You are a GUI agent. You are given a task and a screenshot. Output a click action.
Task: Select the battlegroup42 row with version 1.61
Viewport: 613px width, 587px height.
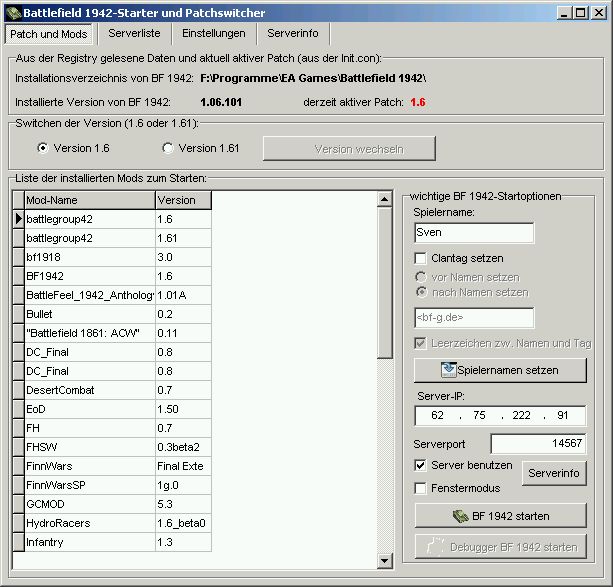pyautogui.click(x=112, y=238)
